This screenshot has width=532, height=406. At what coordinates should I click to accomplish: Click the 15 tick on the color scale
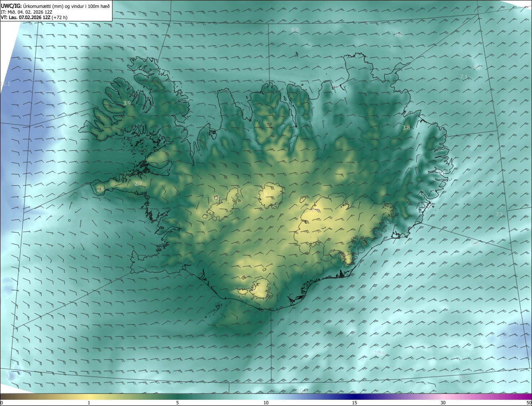[x=355, y=403]
